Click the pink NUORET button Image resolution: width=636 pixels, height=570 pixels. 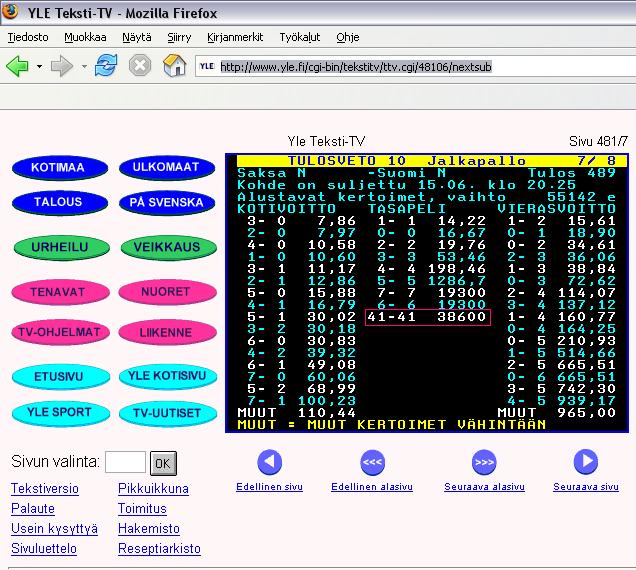167,292
